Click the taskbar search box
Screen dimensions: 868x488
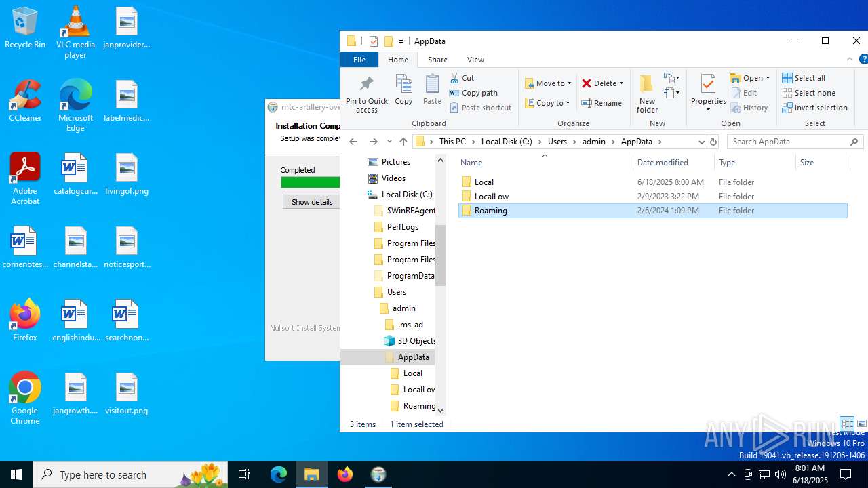(x=130, y=474)
